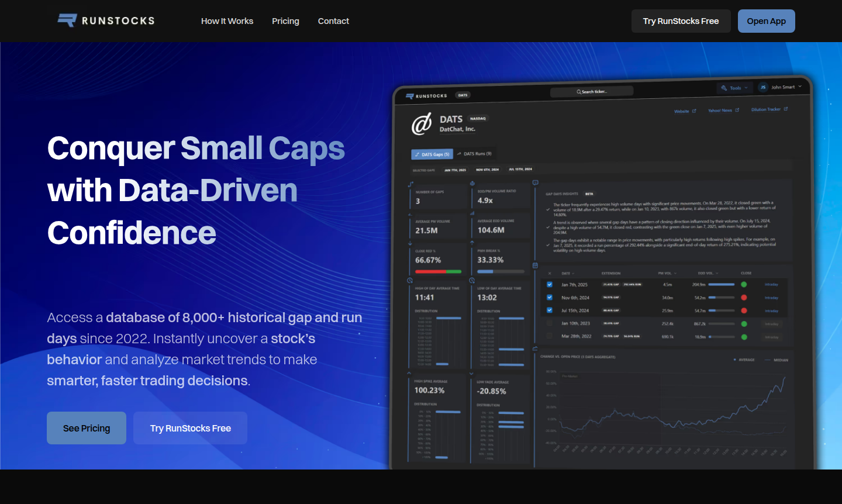This screenshot has height=504, width=842.
Task: Click the wrench icon beside Tools
Action: click(724, 88)
